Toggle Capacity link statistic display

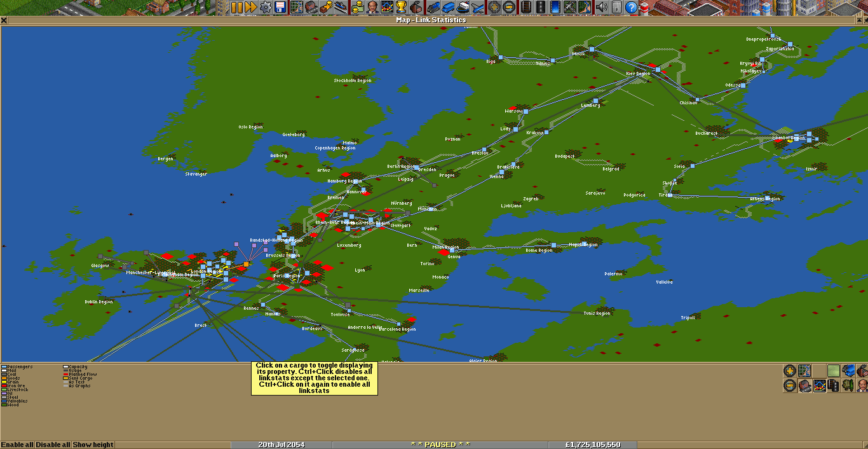(x=76, y=367)
